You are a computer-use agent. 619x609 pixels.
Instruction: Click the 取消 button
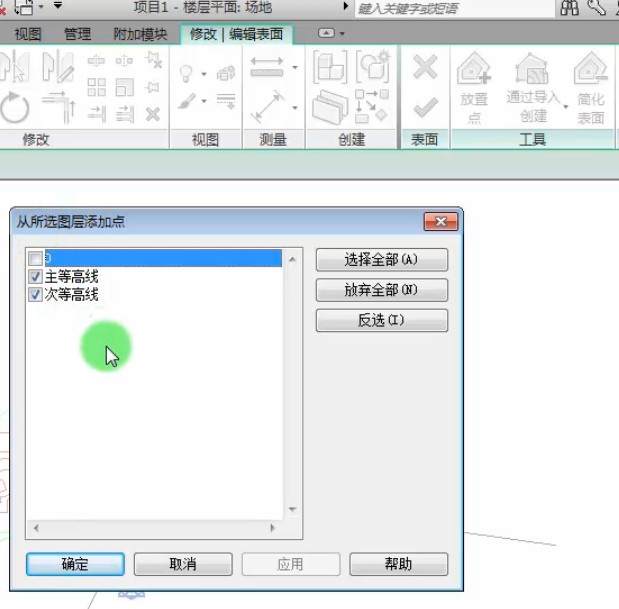point(183,564)
